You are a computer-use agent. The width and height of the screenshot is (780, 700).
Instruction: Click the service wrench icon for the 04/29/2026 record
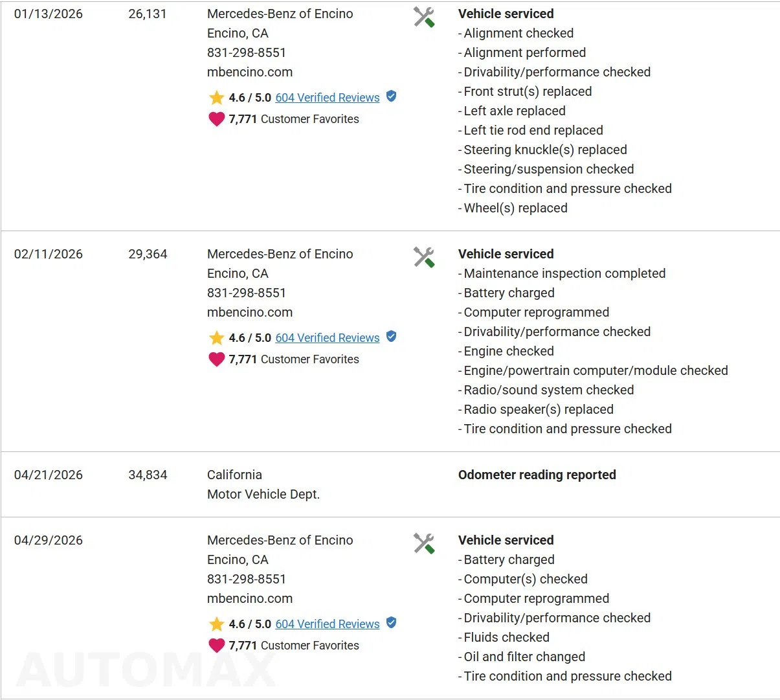point(424,543)
